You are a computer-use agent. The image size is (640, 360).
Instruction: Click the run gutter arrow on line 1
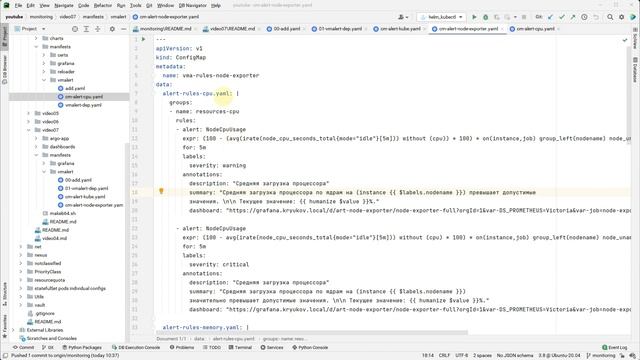(x=144, y=39)
